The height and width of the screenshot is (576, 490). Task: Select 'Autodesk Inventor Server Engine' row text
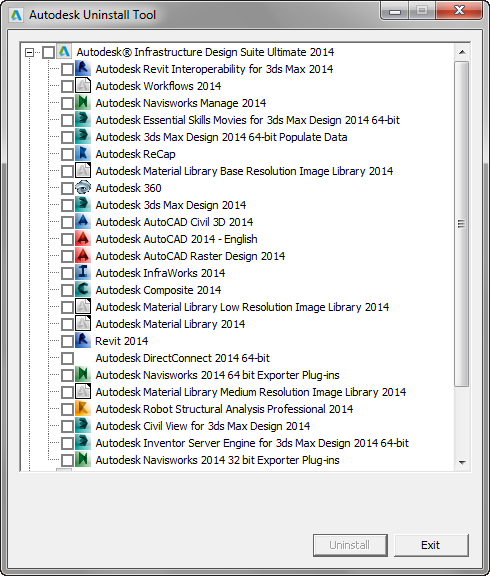pyautogui.click(x=252, y=443)
